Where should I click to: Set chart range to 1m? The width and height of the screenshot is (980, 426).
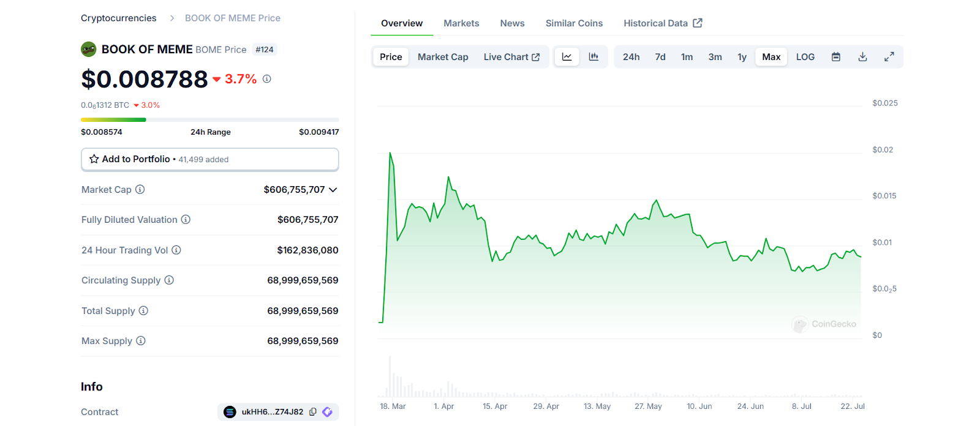click(687, 57)
